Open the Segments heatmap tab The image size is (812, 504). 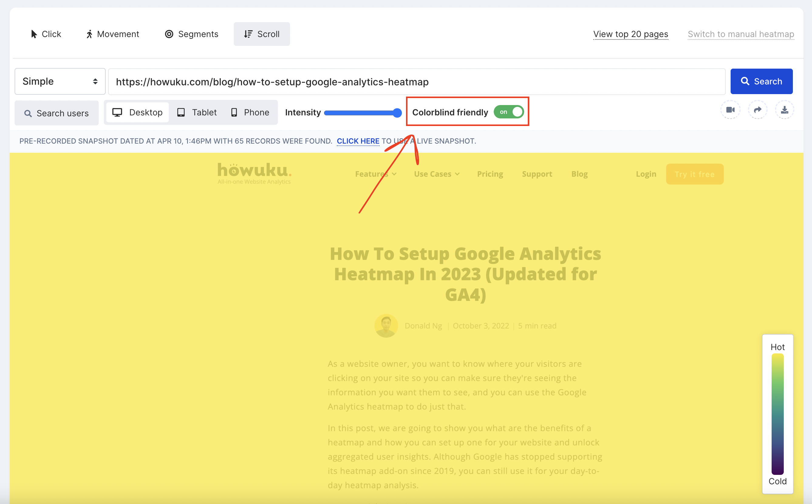coord(192,34)
